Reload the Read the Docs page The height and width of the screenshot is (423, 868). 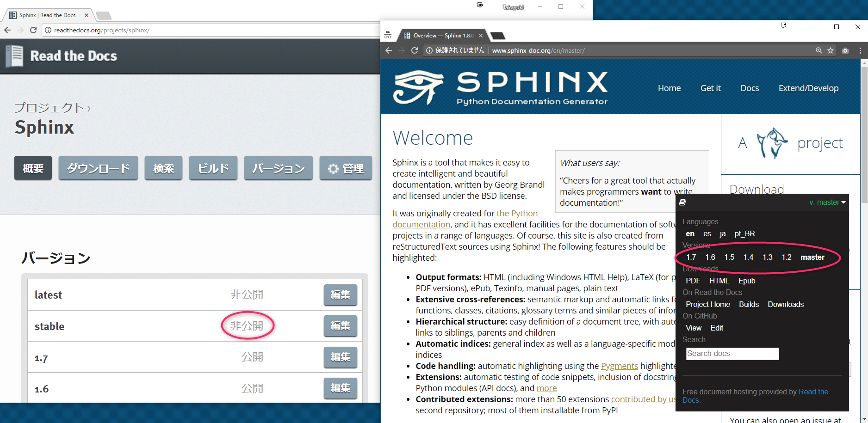(33, 30)
